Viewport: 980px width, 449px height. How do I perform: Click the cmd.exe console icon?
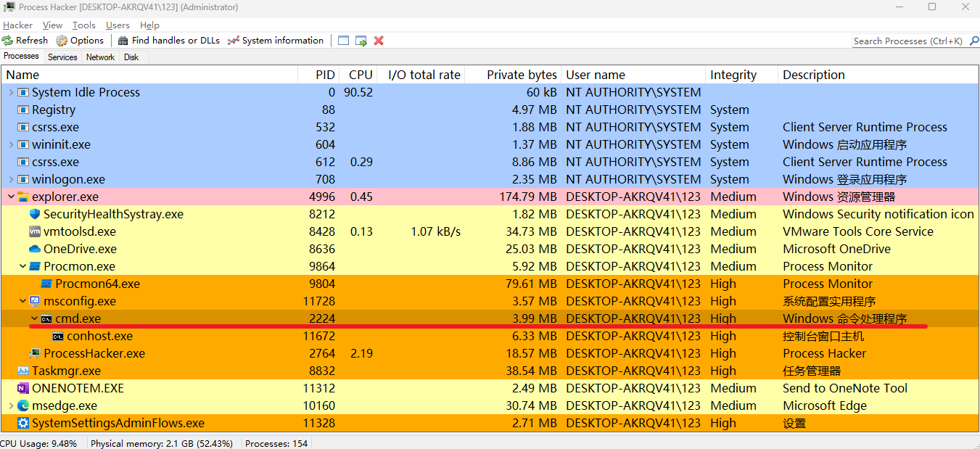46,318
